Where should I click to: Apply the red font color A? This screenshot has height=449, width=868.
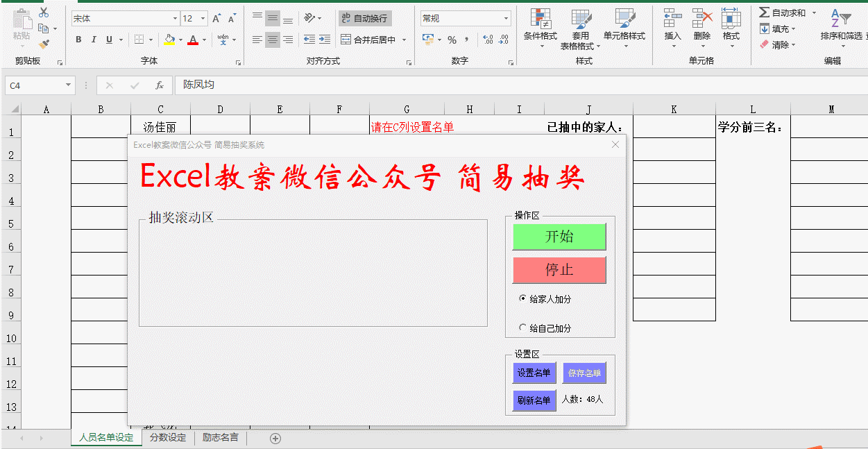tap(193, 40)
